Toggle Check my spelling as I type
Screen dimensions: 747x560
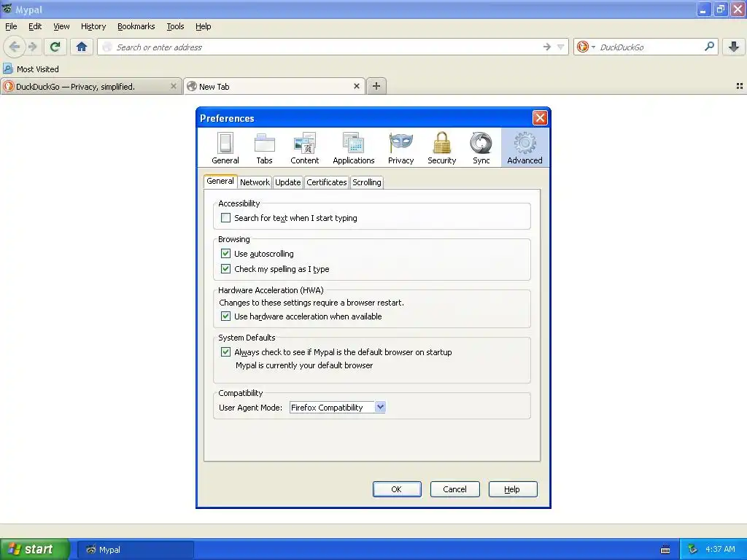click(226, 268)
